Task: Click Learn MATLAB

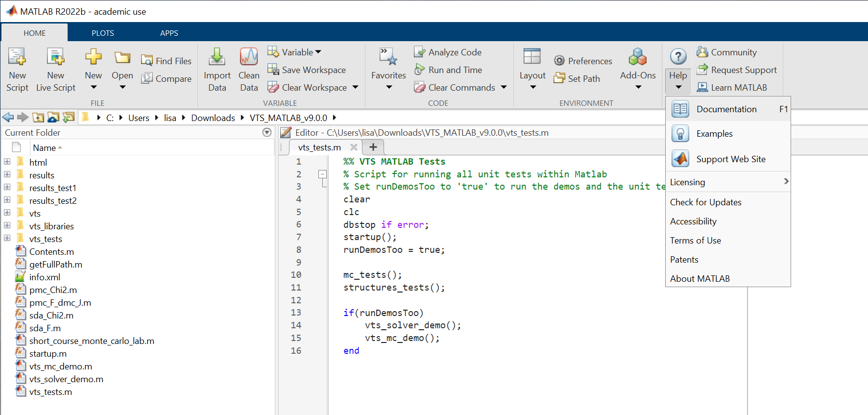Action: pyautogui.click(x=732, y=88)
